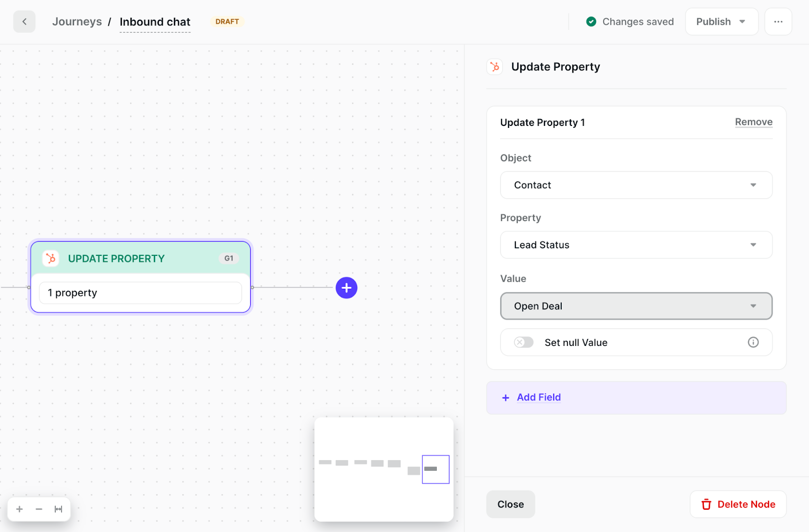Click the green Changes saved checkmark icon

(591, 22)
